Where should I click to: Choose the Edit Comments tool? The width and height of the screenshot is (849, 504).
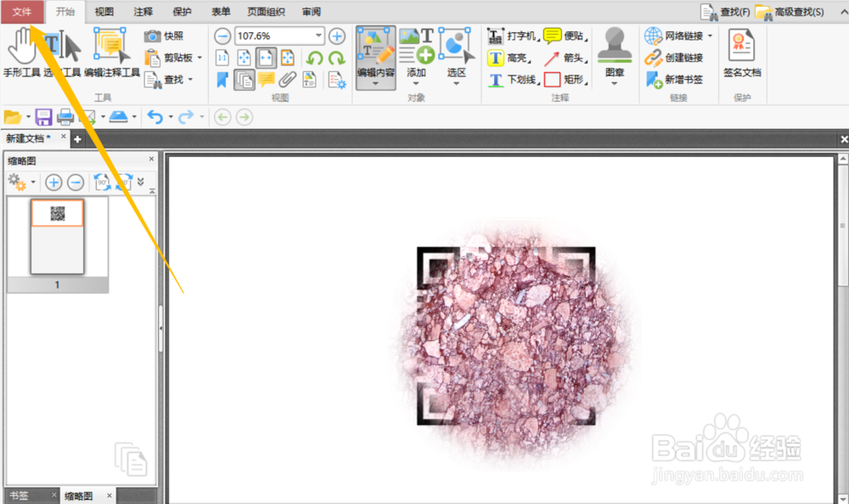pyautogui.click(x=112, y=52)
